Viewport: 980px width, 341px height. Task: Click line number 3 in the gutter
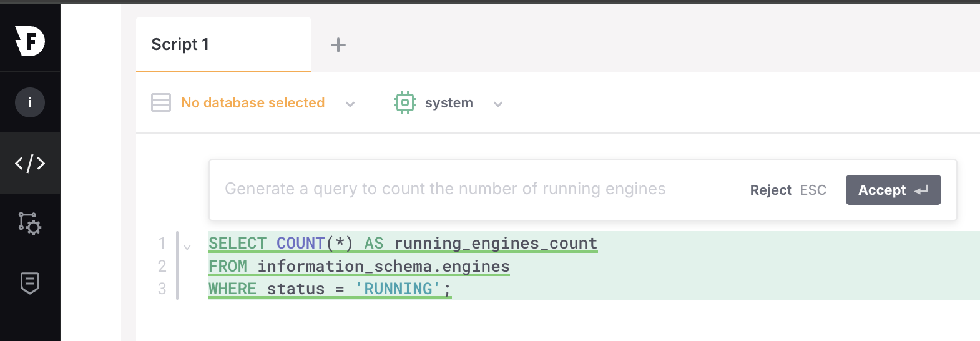(x=162, y=289)
